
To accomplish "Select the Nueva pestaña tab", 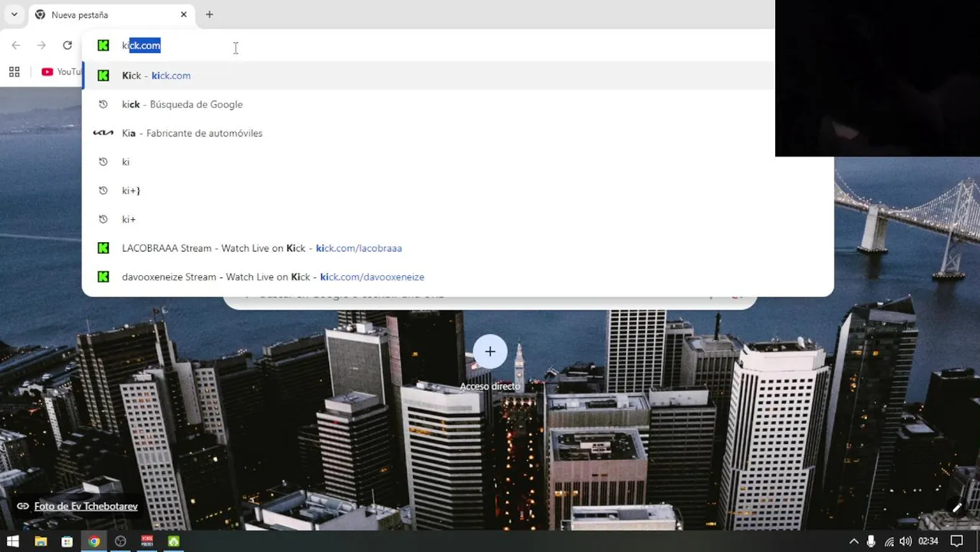I will (x=111, y=15).
